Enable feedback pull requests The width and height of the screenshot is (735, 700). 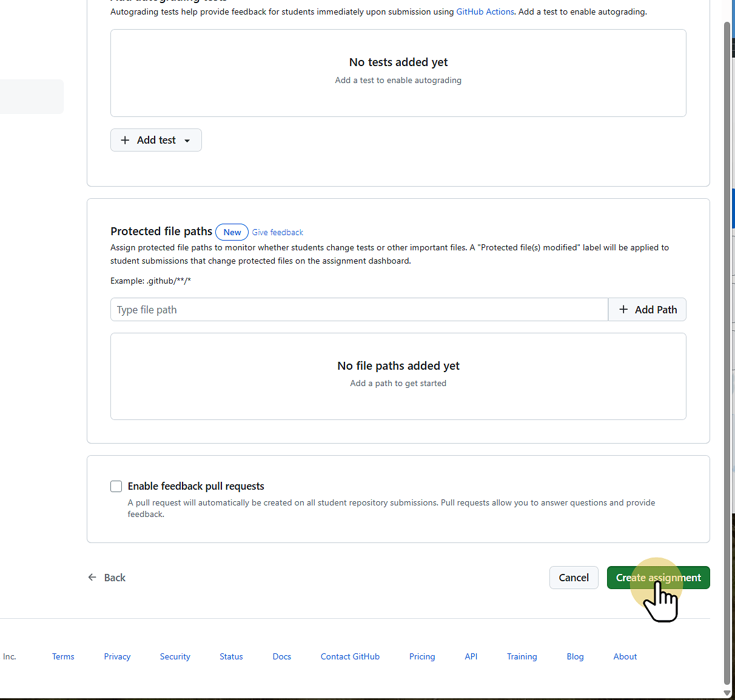pyautogui.click(x=116, y=486)
